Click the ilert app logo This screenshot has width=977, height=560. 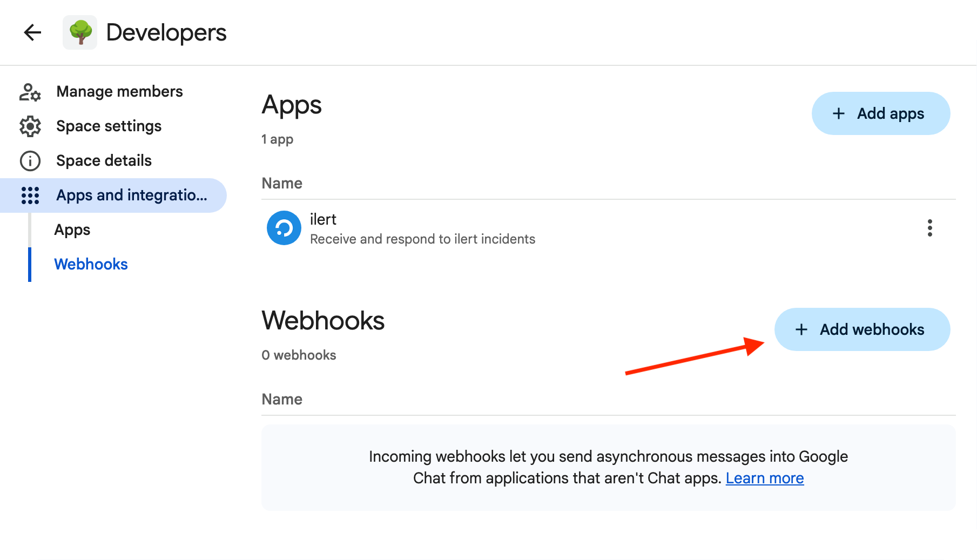coord(284,228)
